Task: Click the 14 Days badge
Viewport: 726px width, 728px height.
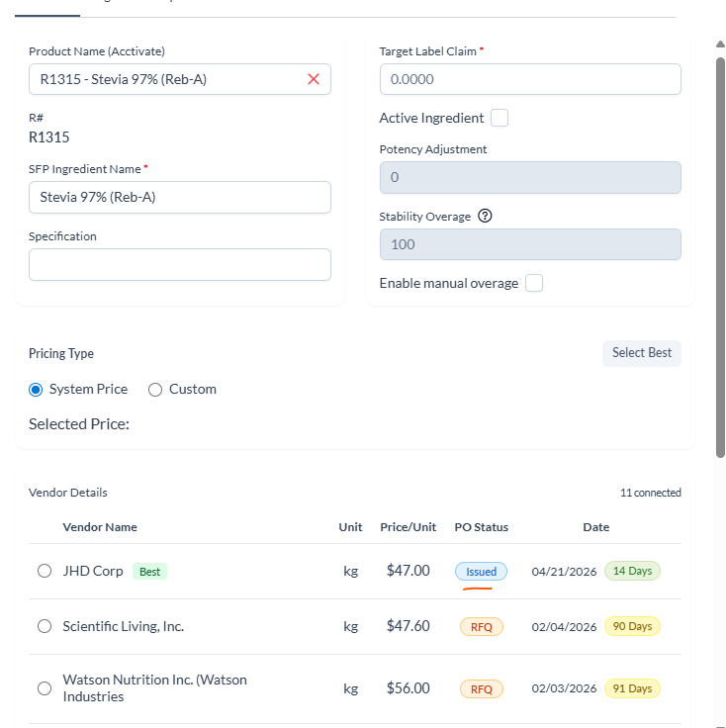Action: click(632, 571)
